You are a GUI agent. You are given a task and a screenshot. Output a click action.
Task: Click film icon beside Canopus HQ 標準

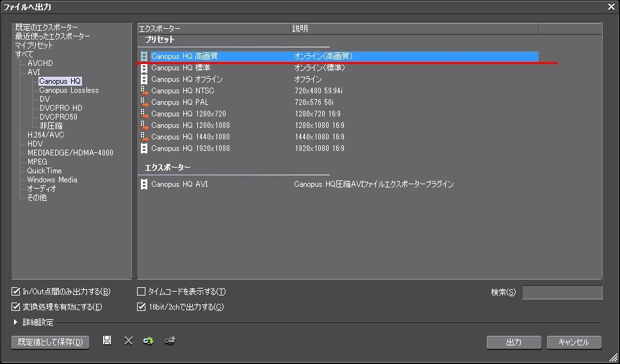pyautogui.click(x=144, y=68)
